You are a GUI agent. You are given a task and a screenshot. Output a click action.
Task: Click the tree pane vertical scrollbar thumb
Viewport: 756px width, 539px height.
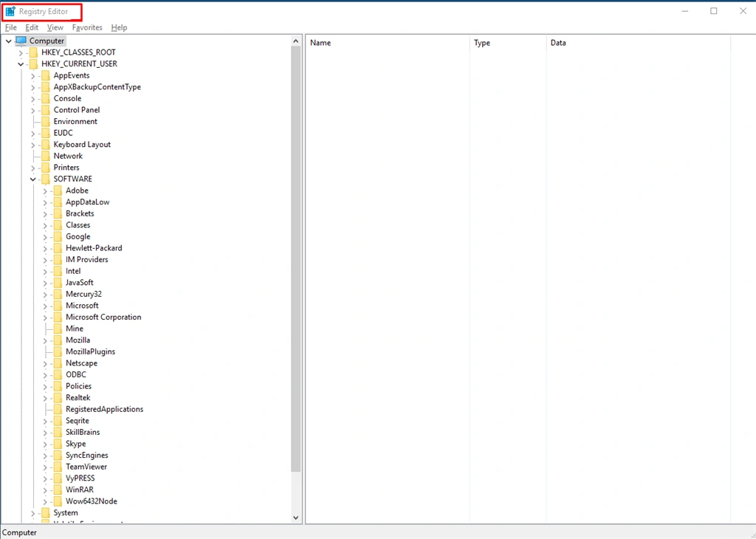pos(295,259)
